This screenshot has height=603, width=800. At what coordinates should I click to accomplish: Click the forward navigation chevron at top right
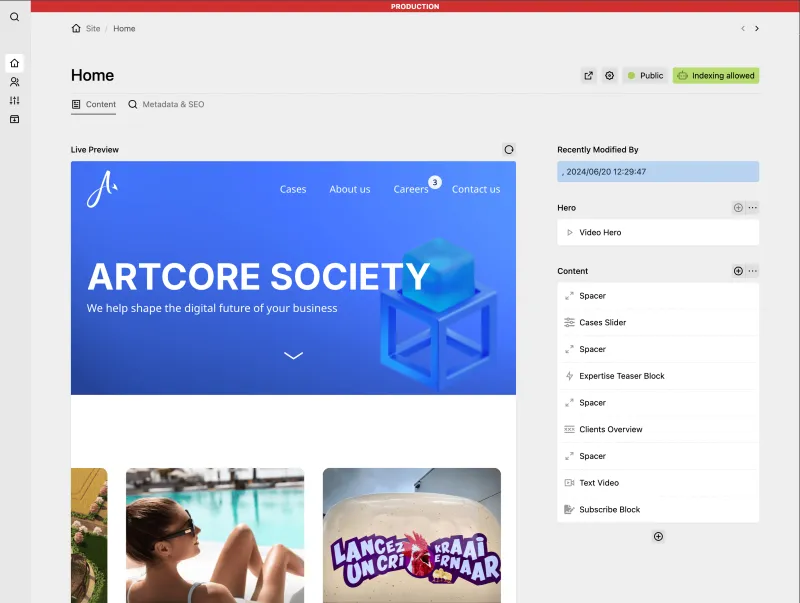(x=757, y=29)
